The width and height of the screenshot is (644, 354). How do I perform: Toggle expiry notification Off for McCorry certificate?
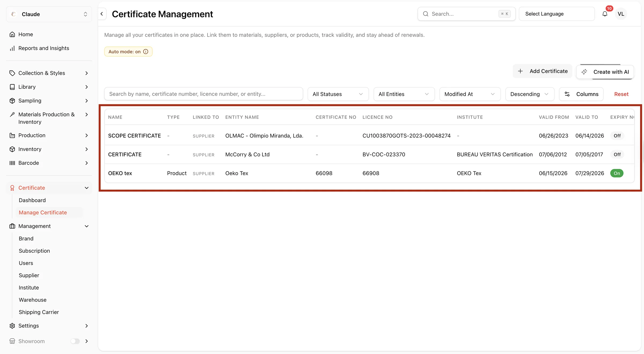click(x=617, y=154)
